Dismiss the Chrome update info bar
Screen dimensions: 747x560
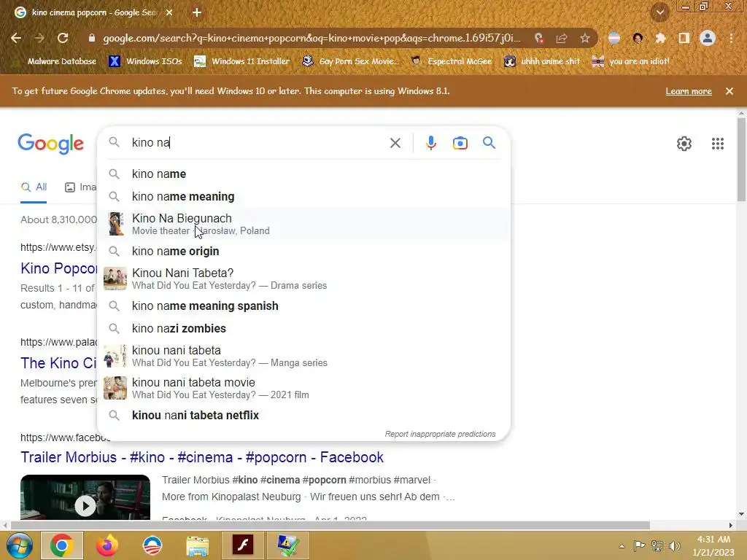click(x=729, y=91)
